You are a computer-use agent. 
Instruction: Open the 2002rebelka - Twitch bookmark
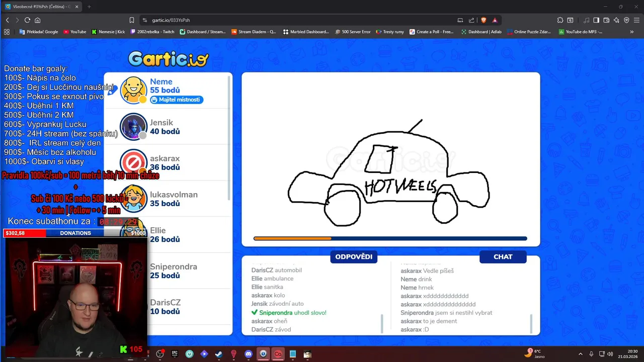(x=152, y=32)
